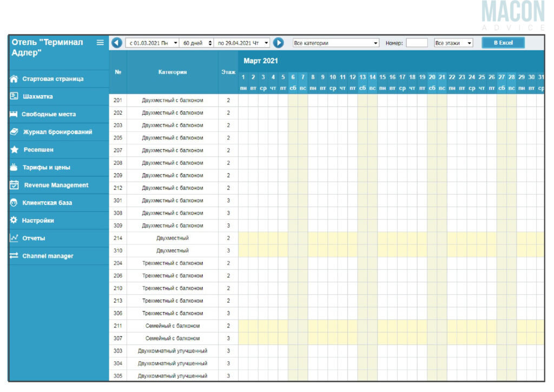Image resolution: width=554 pixels, height=392 pixels.
Task: Click Двухкомнатный улучшенный in row 303
Action: [173, 351]
